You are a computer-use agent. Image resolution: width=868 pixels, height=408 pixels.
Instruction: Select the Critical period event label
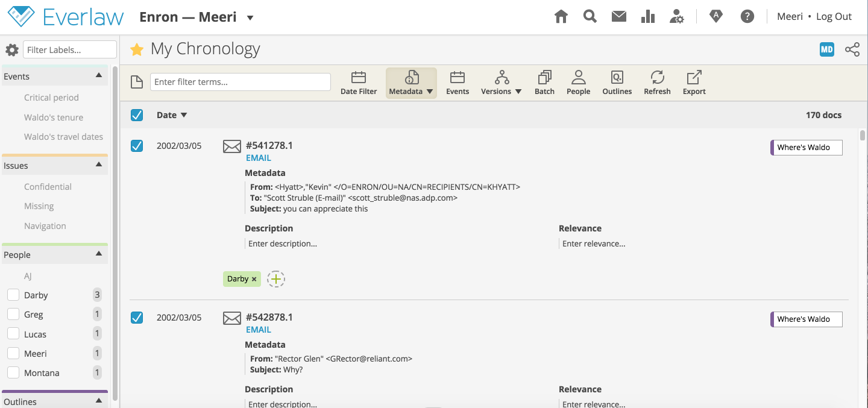pos(51,98)
